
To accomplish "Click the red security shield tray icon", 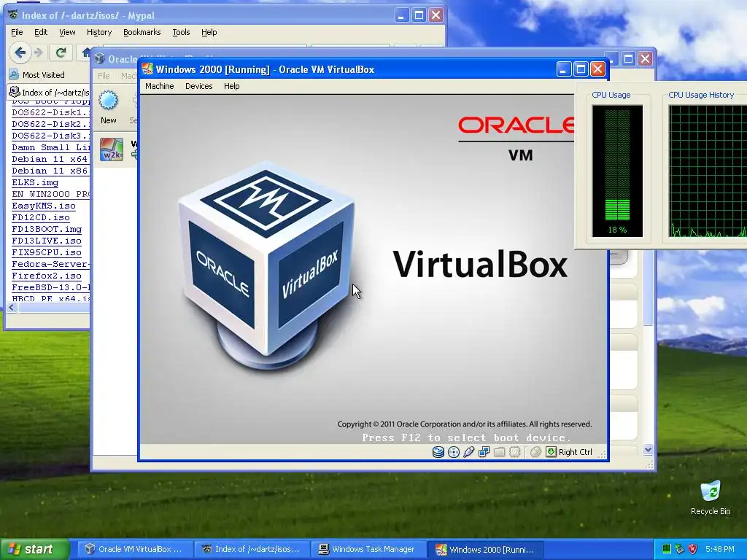I will (x=693, y=549).
